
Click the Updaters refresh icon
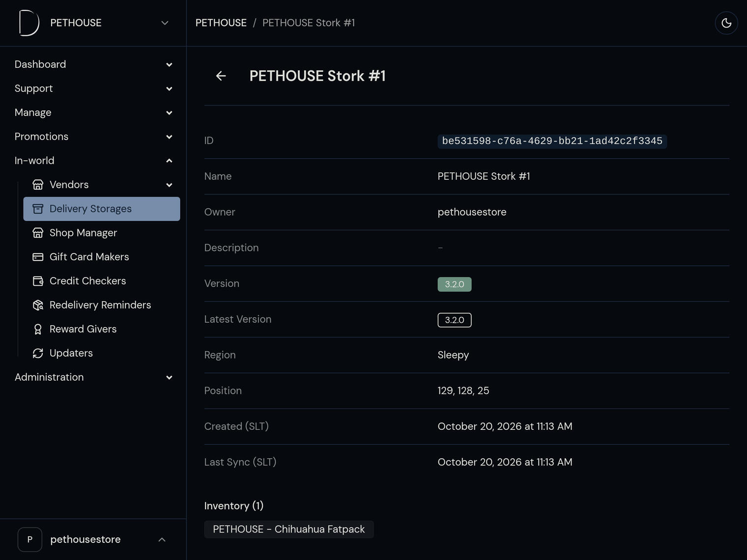pyautogui.click(x=38, y=353)
